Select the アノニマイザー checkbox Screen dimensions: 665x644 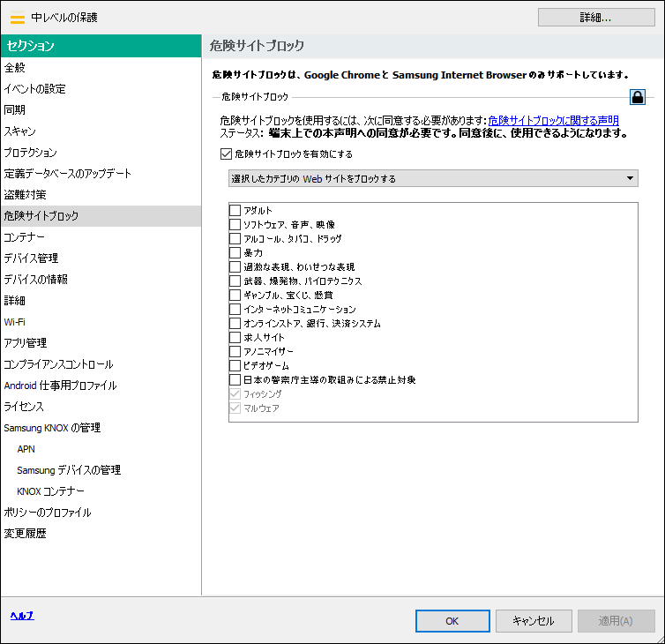(235, 352)
